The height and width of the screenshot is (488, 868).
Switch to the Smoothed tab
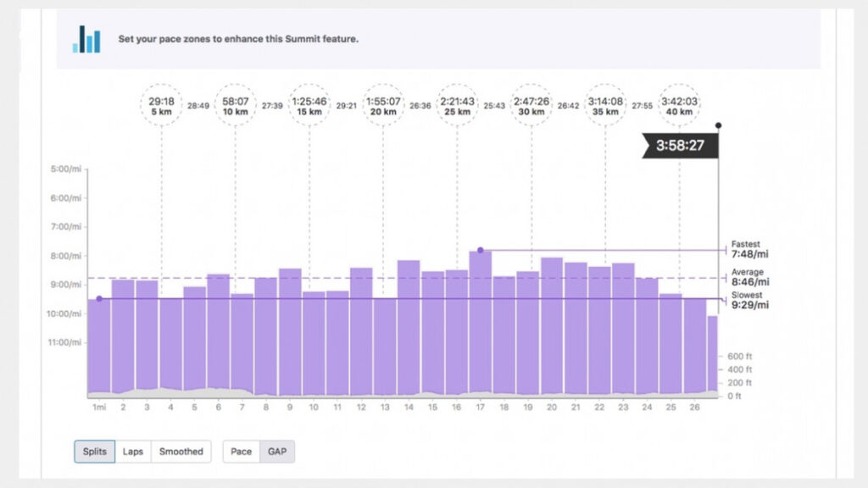[x=181, y=452]
